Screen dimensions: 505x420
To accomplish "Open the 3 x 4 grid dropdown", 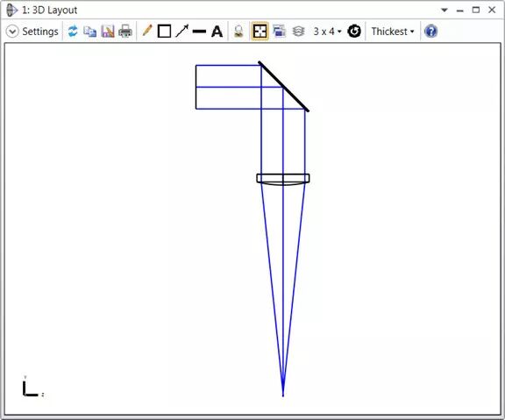I will 328,32.
